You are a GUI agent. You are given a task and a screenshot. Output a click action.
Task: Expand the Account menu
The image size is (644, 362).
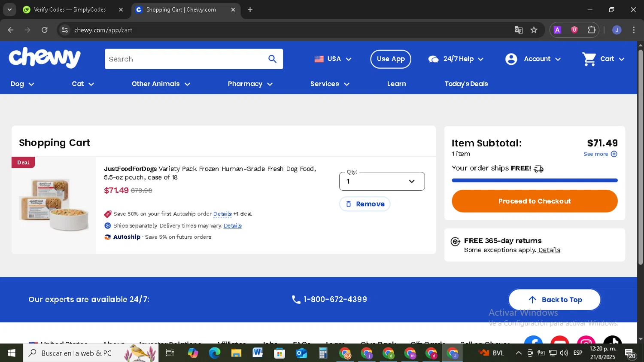(533, 59)
